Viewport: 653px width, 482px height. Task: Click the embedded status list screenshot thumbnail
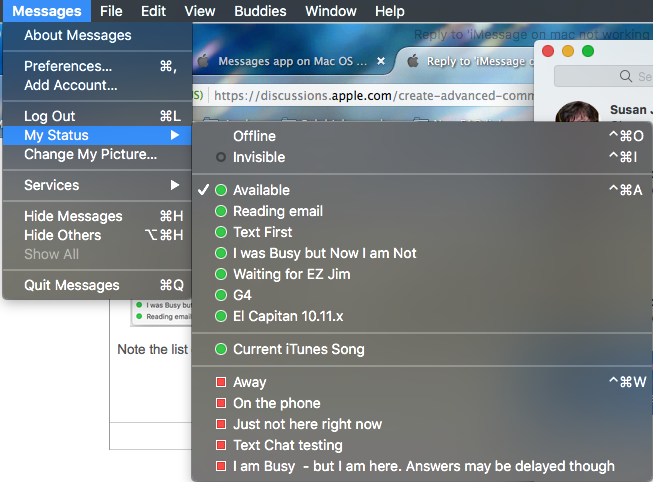[x=161, y=312]
